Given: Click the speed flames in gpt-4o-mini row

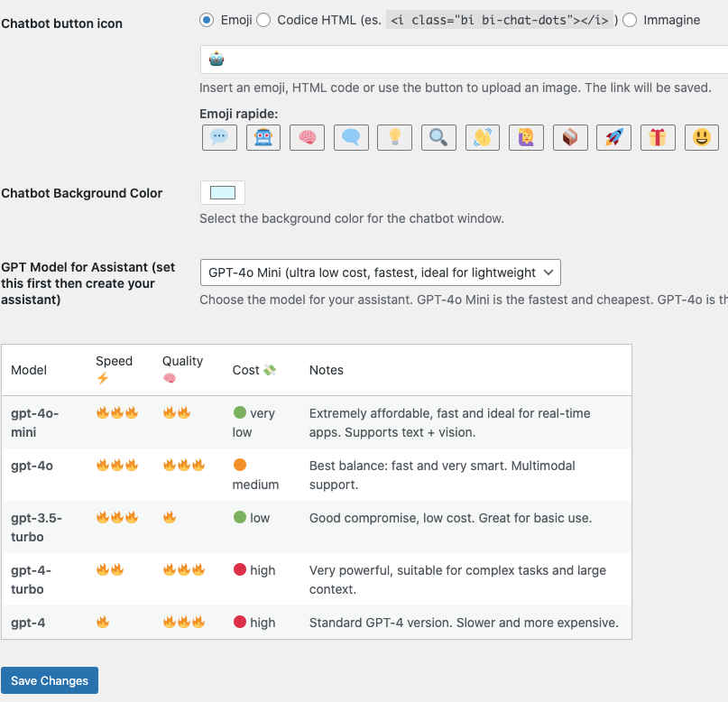Looking at the screenshot, I should (117, 412).
